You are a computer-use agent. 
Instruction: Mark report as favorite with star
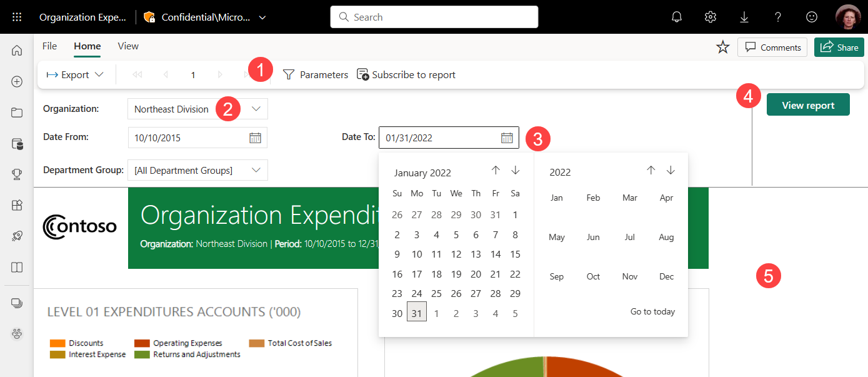coord(723,47)
